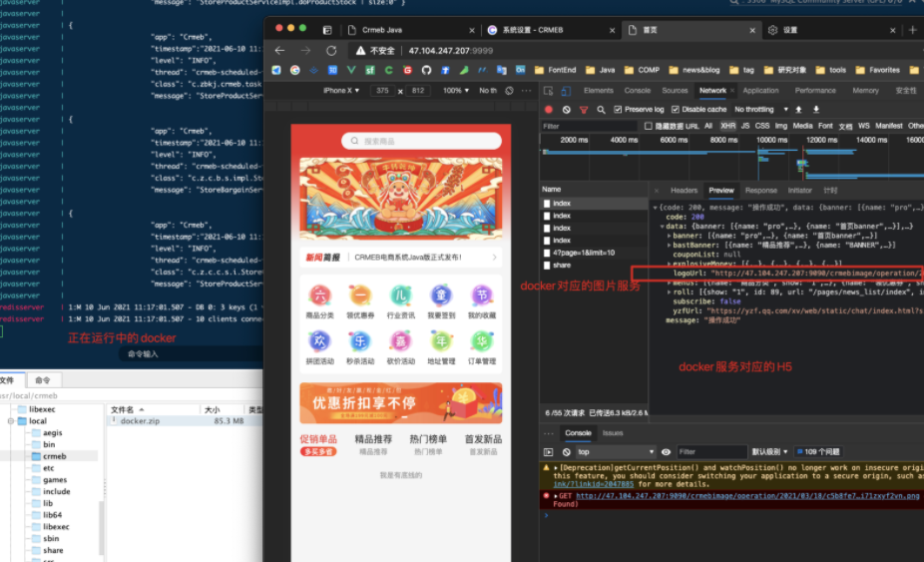Expand bastBanner array in preview
The width and height of the screenshot is (924, 562).
(x=670, y=246)
